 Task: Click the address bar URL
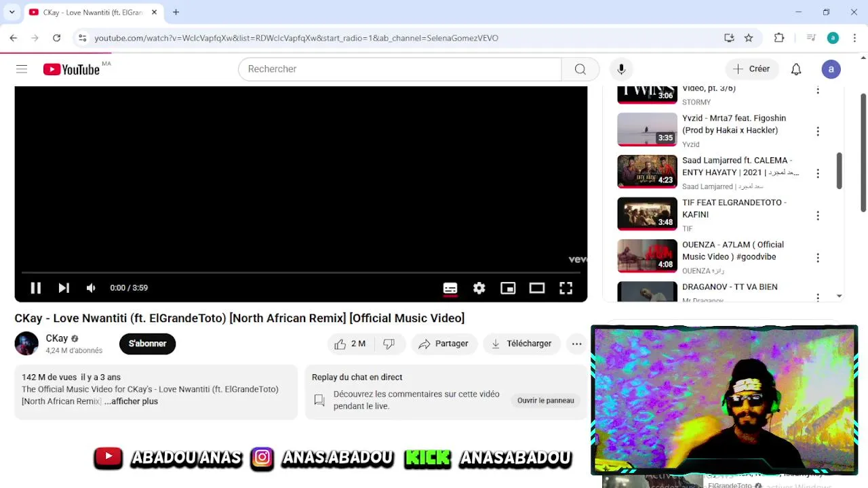pos(296,38)
